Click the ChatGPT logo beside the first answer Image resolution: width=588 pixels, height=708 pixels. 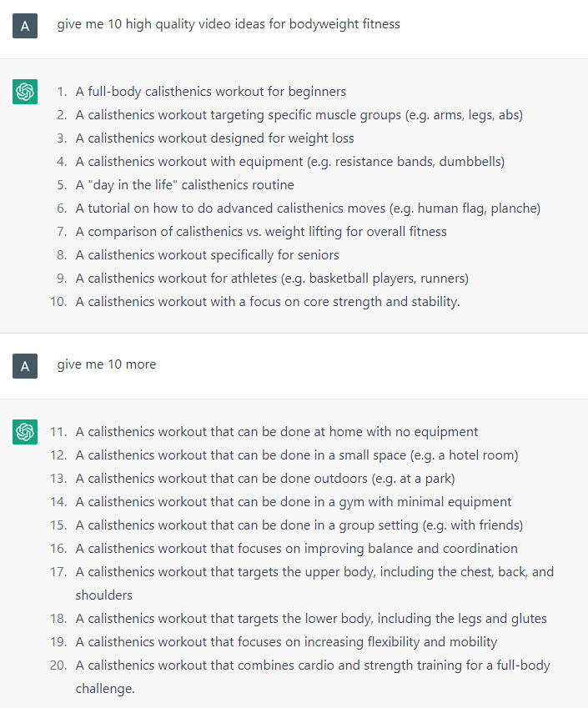[x=25, y=92]
